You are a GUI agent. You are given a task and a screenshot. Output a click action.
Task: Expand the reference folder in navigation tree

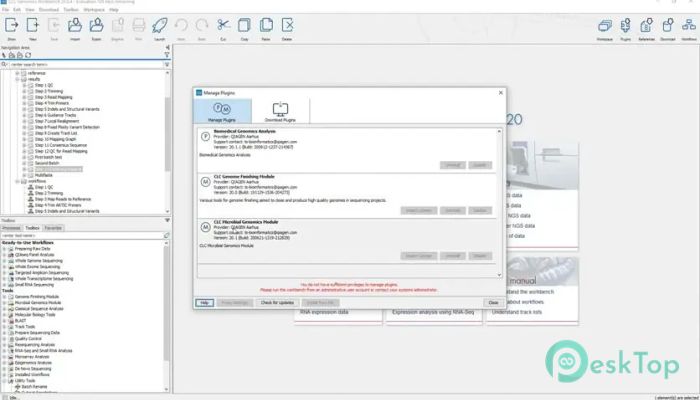coord(17,73)
